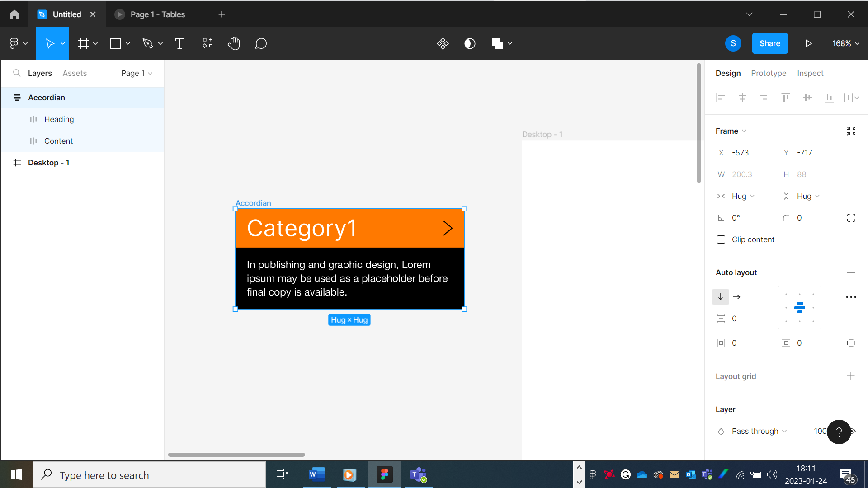This screenshot has height=488, width=868.
Task: Open horizontal resizing Hug dropdown
Action: (743, 196)
